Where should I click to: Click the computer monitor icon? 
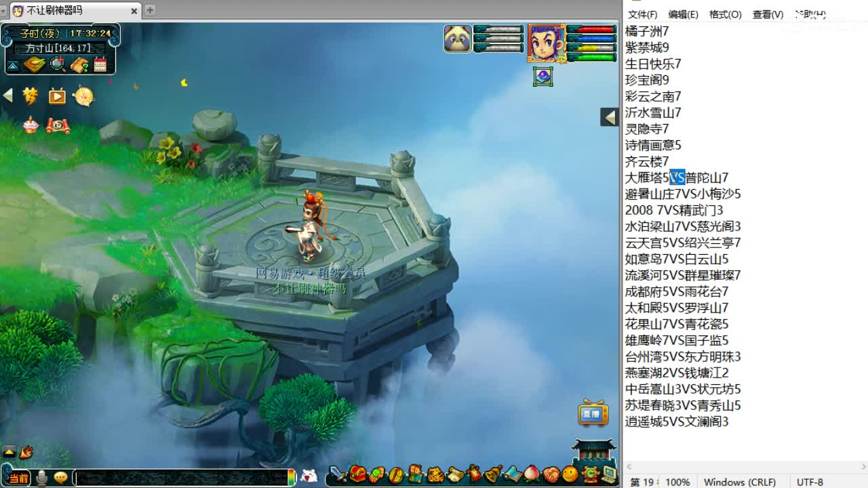tap(609, 474)
